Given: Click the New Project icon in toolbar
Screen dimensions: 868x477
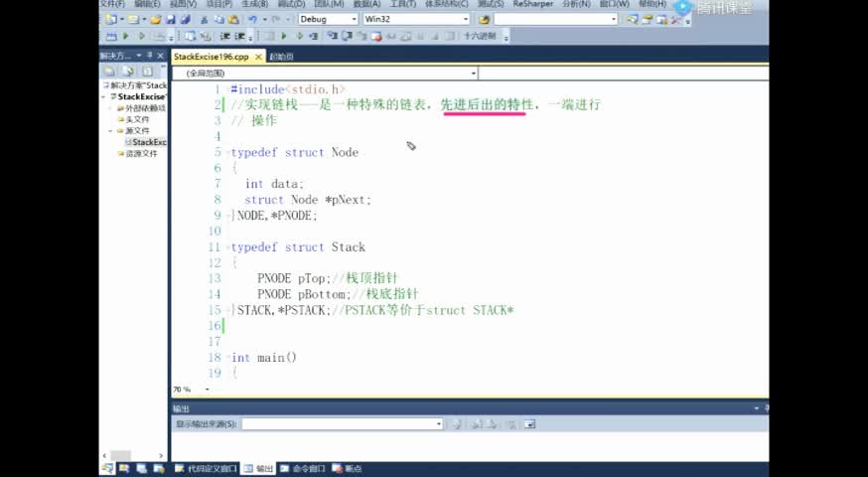Looking at the screenshot, I should pyautogui.click(x=111, y=20).
